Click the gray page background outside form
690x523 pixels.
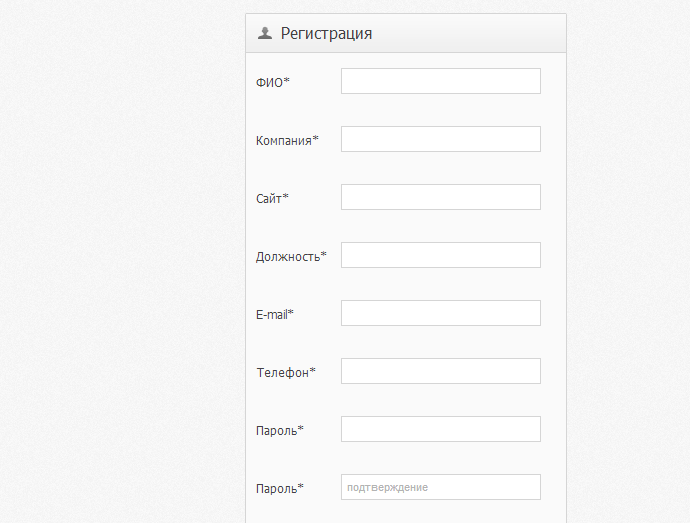point(119,264)
